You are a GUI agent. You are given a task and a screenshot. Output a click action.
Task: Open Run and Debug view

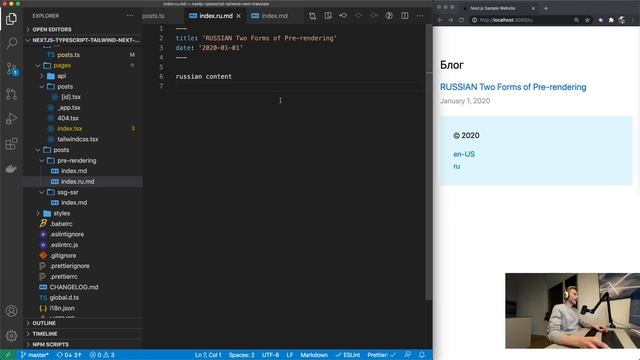pyautogui.click(x=11, y=119)
